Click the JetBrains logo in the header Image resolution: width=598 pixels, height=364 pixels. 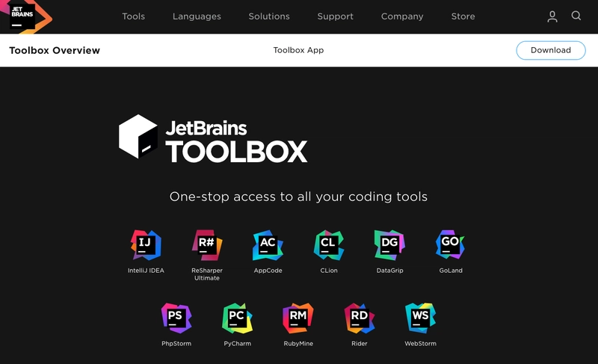[25, 16]
